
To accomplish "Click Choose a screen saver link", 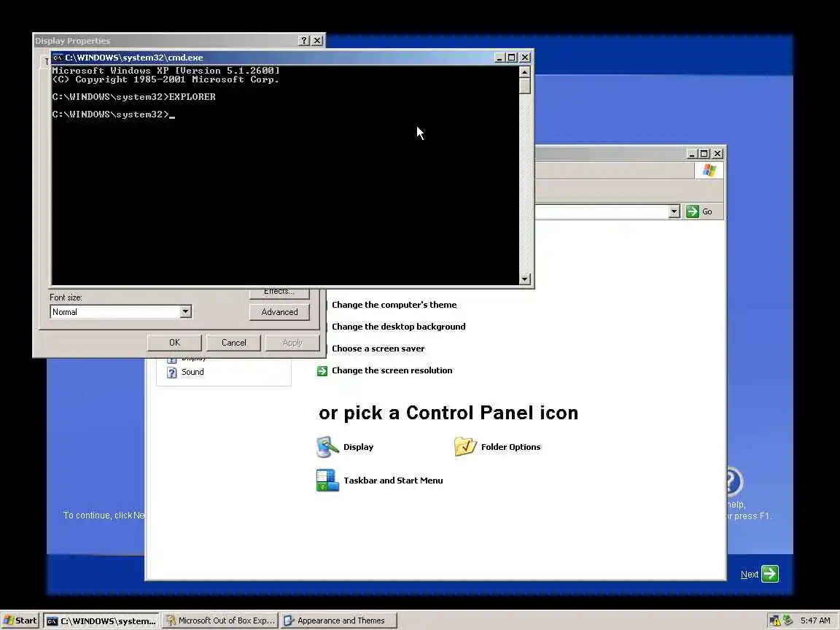I will click(378, 349).
